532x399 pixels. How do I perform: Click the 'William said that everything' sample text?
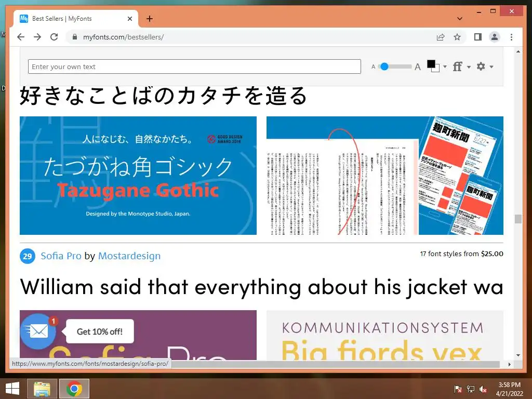(x=262, y=287)
